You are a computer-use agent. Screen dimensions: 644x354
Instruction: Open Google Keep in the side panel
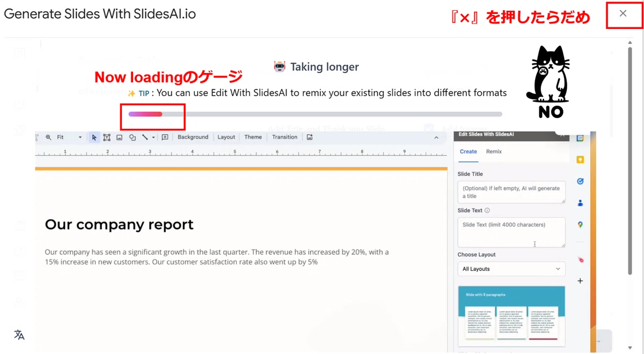(580, 160)
